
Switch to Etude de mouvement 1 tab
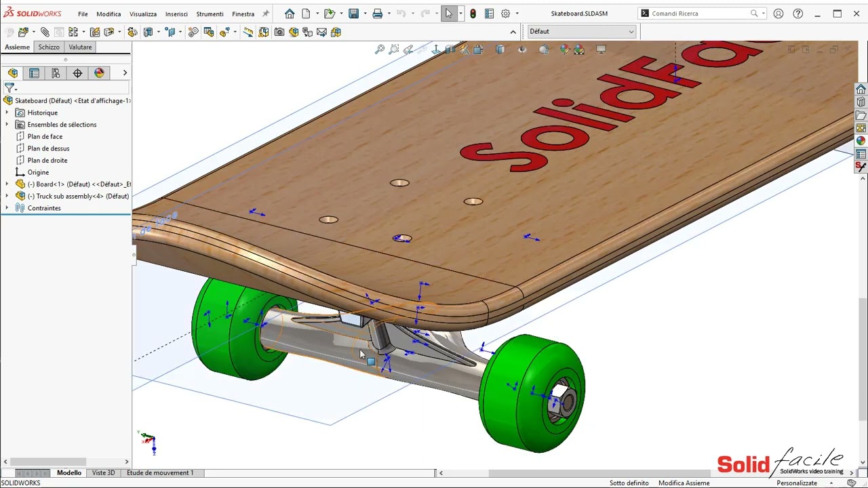point(160,472)
